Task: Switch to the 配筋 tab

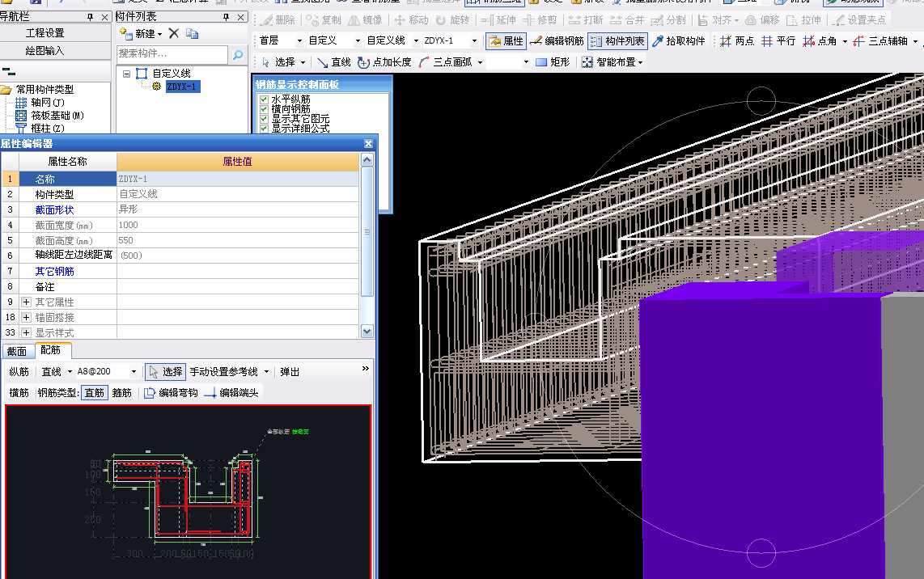Action: [x=51, y=350]
